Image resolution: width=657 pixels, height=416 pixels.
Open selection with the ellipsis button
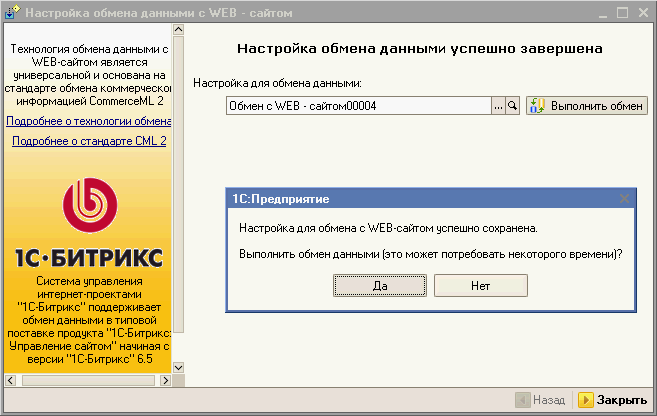point(498,106)
